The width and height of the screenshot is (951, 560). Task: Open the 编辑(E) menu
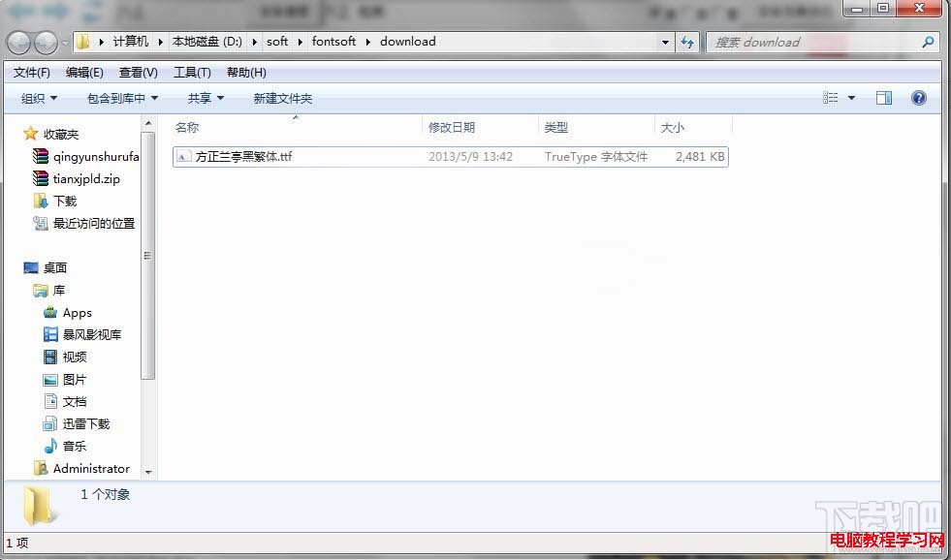tap(84, 73)
